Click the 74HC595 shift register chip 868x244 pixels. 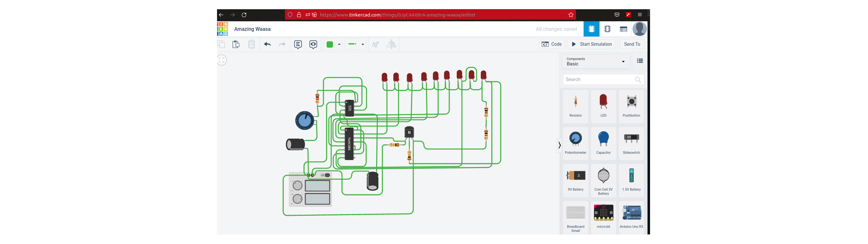click(x=349, y=144)
